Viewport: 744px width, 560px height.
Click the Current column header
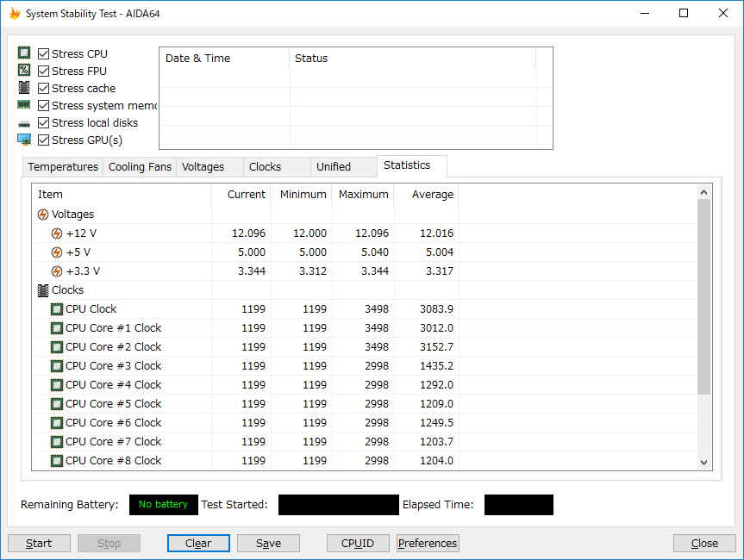coord(241,195)
